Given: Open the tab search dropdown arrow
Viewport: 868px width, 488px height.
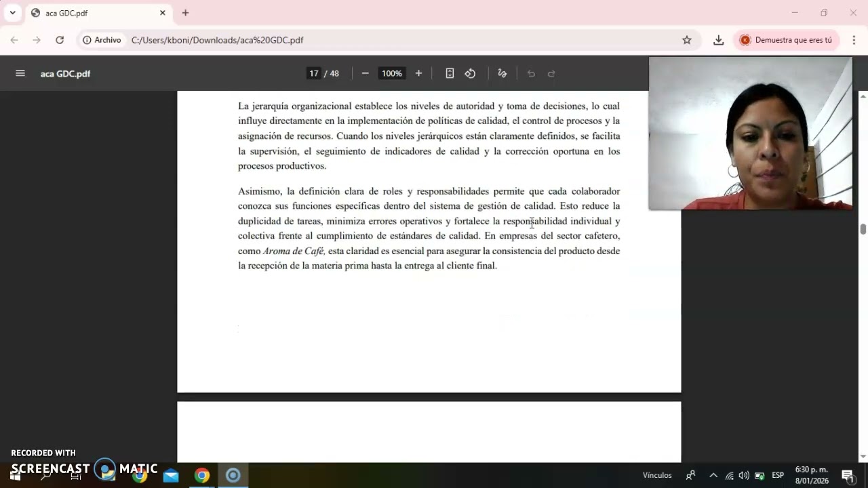Looking at the screenshot, I should tap(12, 12).
